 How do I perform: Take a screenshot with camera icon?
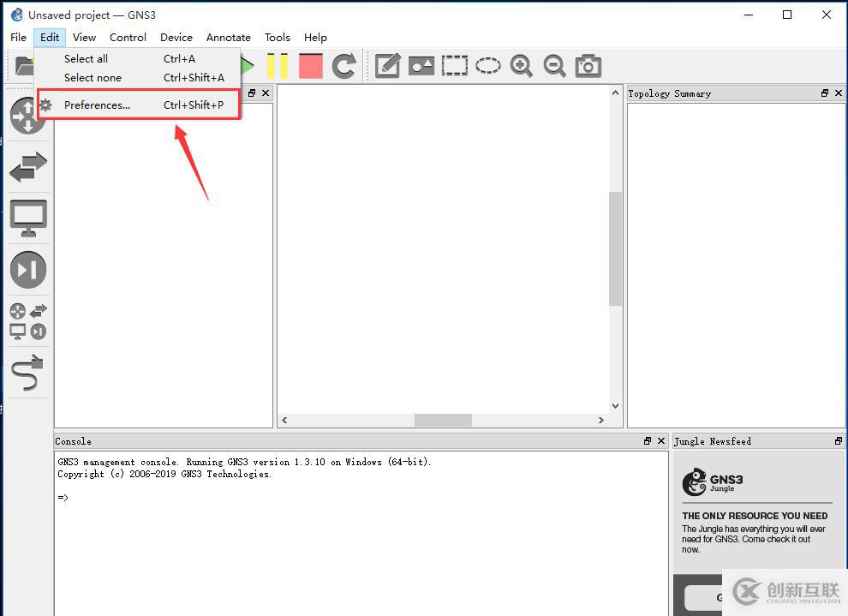click(588, 66)
